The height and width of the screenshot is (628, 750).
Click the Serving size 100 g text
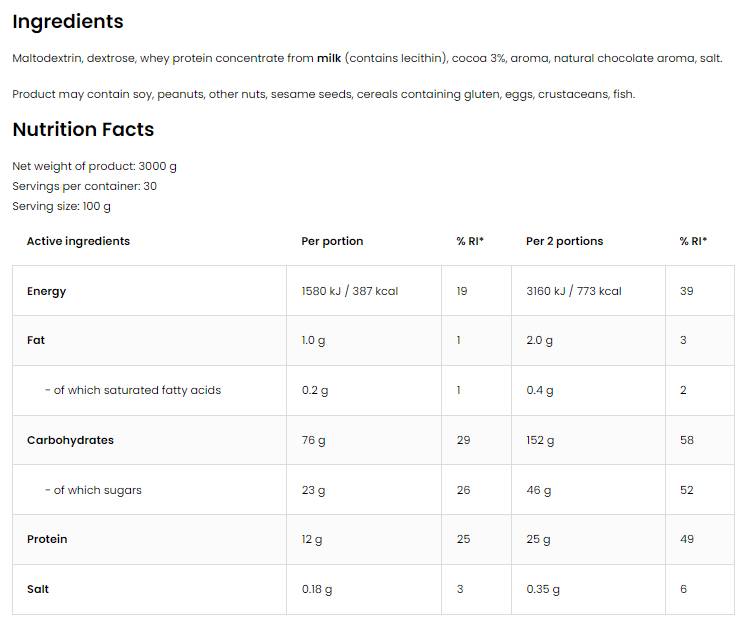[x=61, y=206]
